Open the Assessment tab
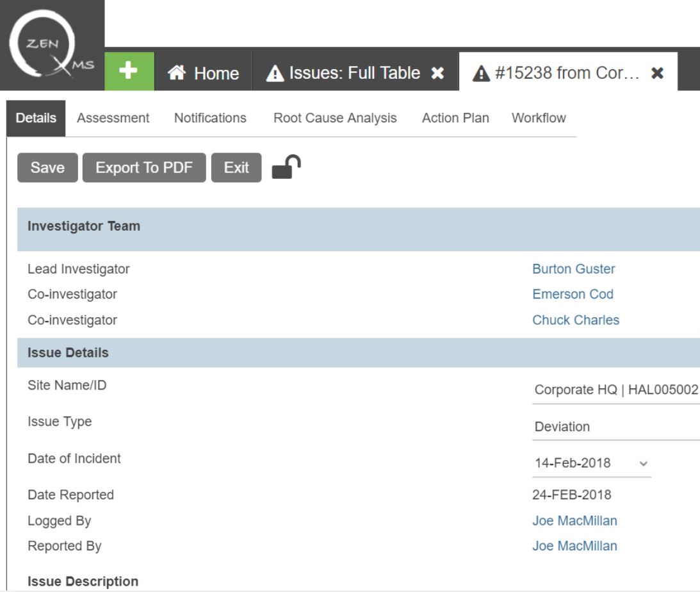The height and width of the screenshot is (592, 700). coord(113,118)
